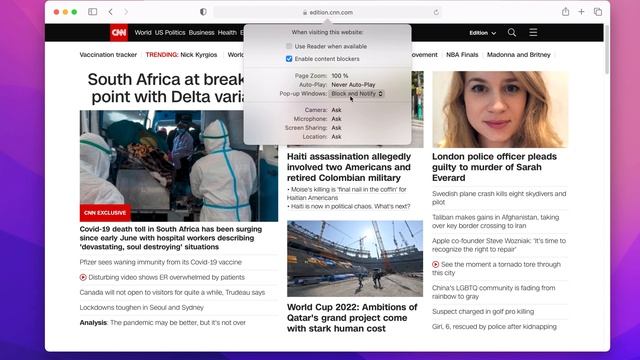Open the Girl, 6, rescued by police story
This screenshot has width=640, height=360.
[494, 327]
